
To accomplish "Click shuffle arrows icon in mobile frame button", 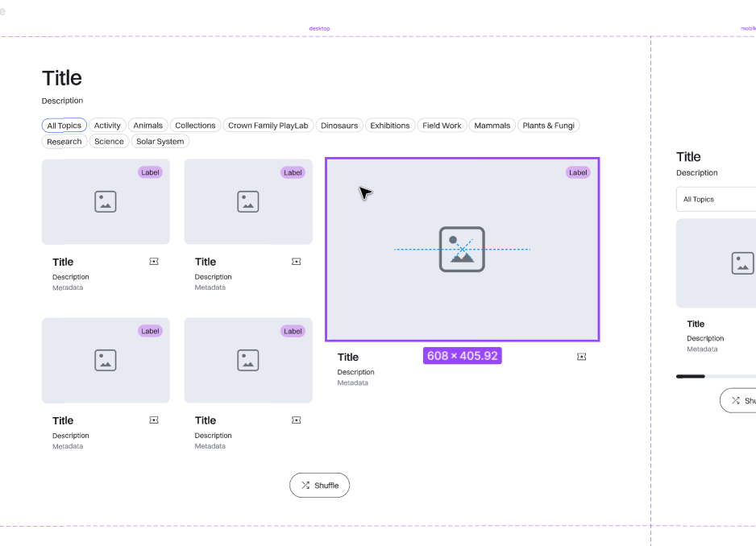I will (735, 400).
